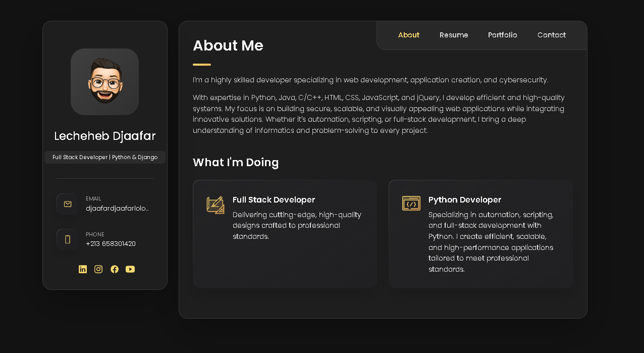
Task: Select the Python Developer card title
Action: coord(464,200)
